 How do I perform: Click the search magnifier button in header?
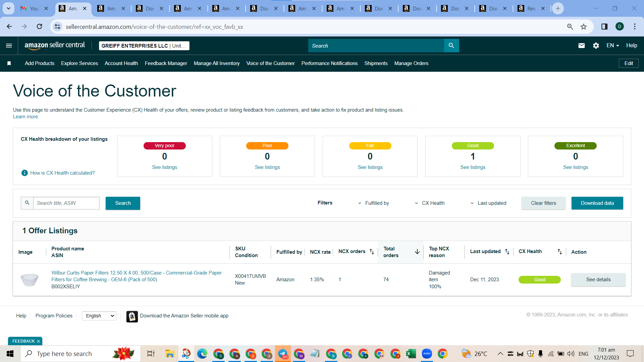click(x=451, y=46)
